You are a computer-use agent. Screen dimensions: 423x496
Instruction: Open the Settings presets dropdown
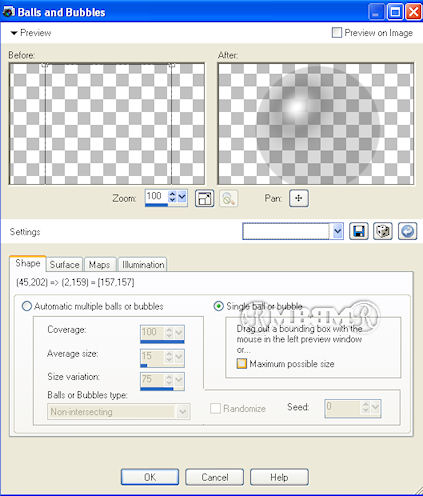[x=338, y=231]
